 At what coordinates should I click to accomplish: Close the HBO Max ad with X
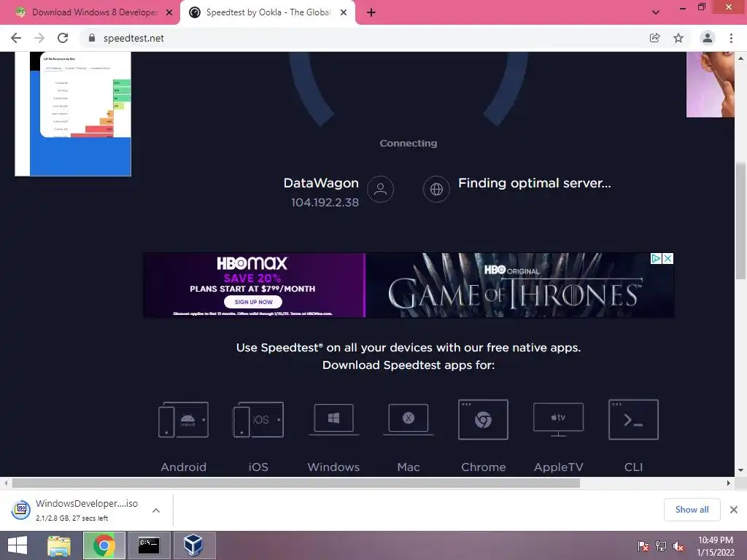coord(668,259)
